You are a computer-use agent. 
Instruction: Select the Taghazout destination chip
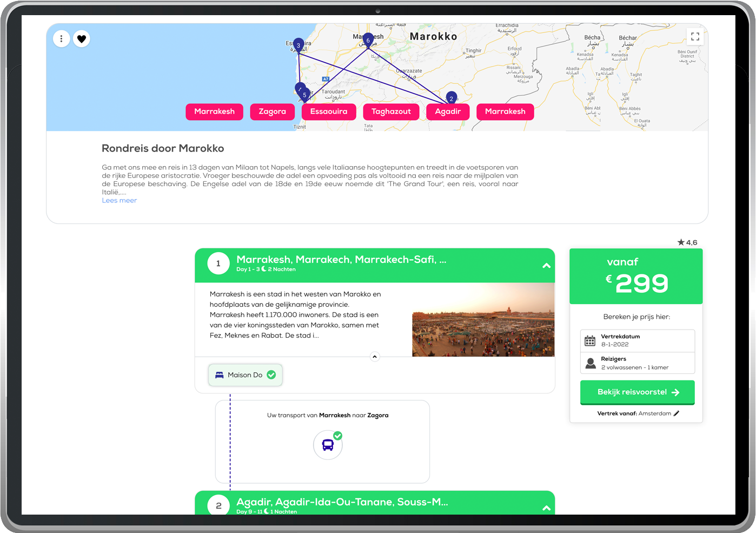coord(391,111)
